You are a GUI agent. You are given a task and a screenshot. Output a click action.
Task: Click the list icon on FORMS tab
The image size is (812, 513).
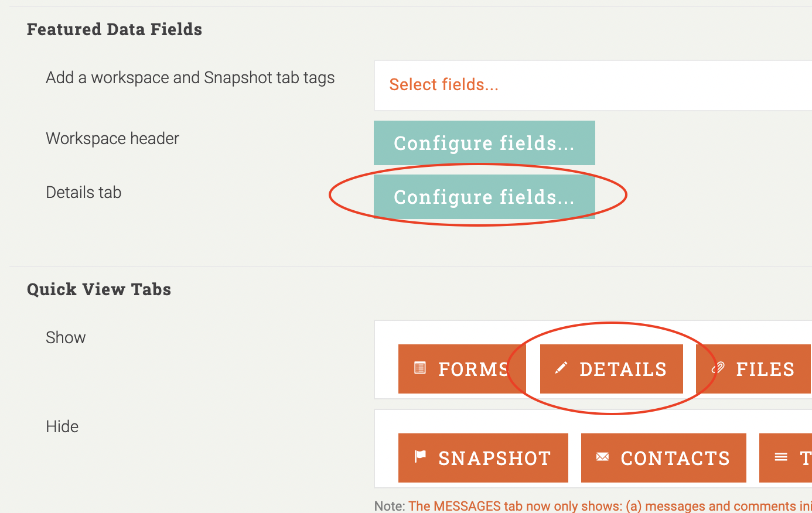click(420, 368)
